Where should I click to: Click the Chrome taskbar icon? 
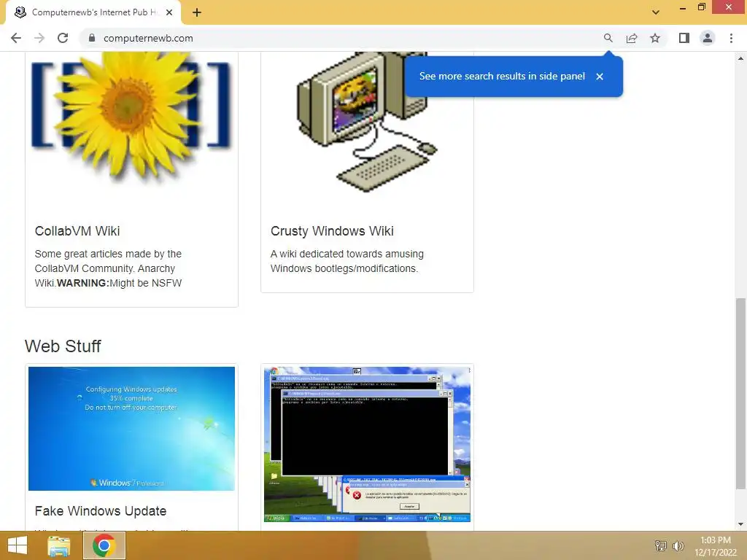(x=104, y=545)
